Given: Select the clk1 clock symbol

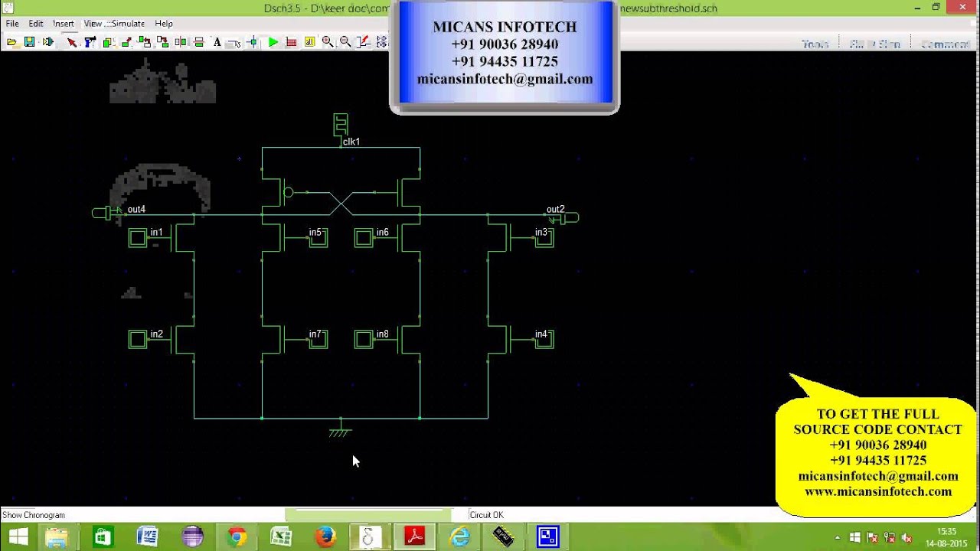Looking at the screenshot, I should (x=341, y=125).
